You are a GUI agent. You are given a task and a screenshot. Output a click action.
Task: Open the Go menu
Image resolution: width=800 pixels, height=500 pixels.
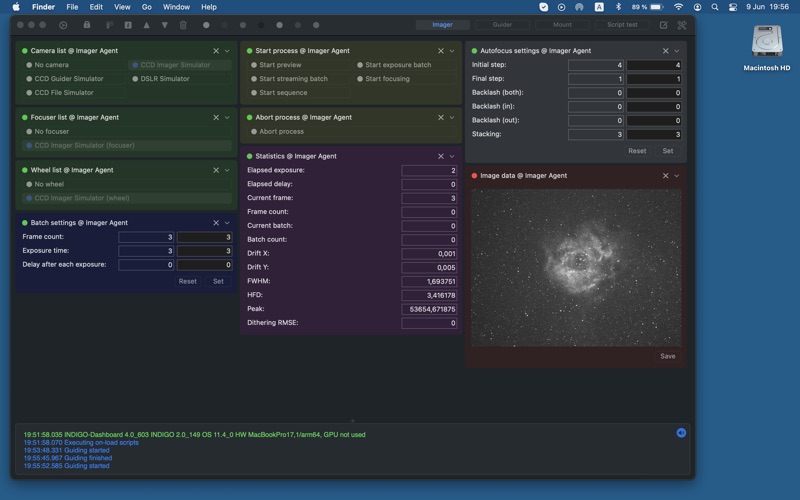click(147, 7)
